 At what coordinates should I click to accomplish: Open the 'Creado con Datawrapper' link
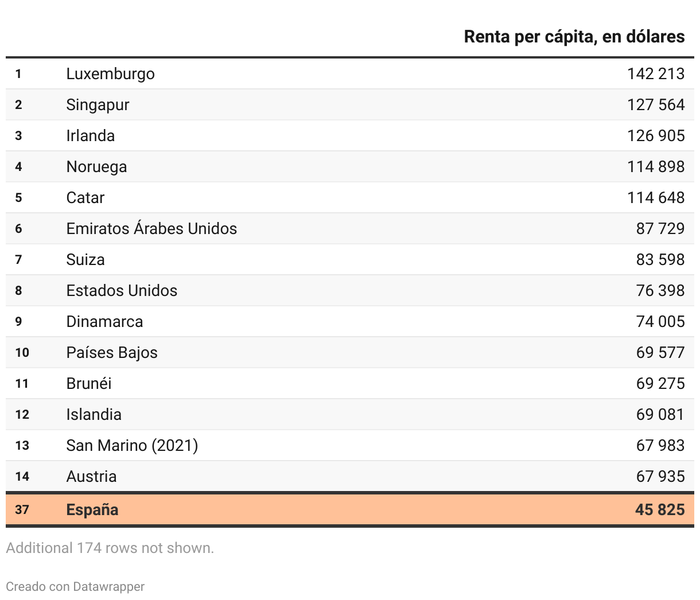(75, 587)
